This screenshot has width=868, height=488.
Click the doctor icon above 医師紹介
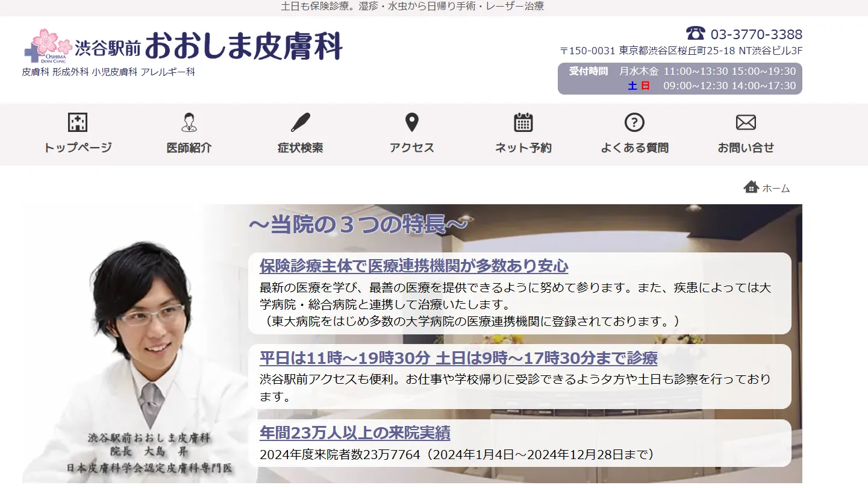coord(189,122)
